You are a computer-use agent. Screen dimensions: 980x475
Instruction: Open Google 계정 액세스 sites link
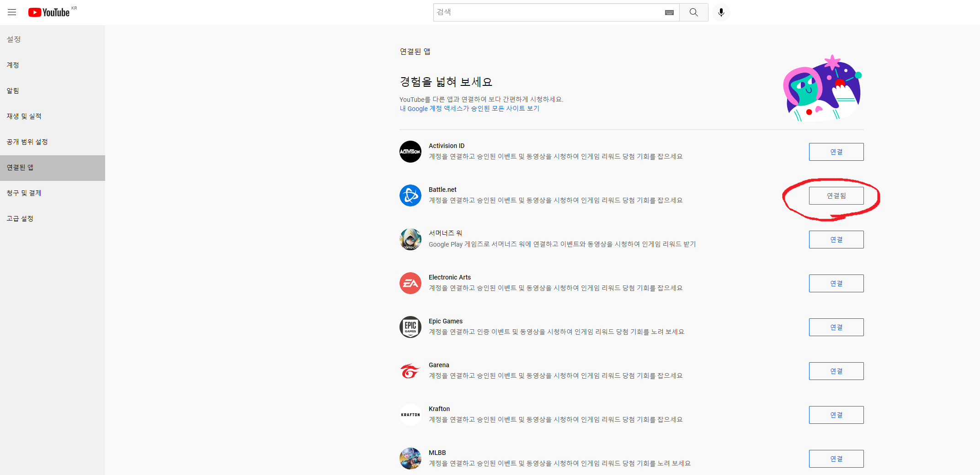[469, 109]
